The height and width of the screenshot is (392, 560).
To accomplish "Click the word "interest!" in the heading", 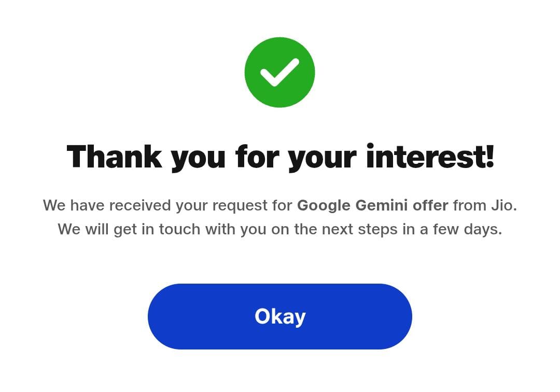I will (x=430, y=156).
